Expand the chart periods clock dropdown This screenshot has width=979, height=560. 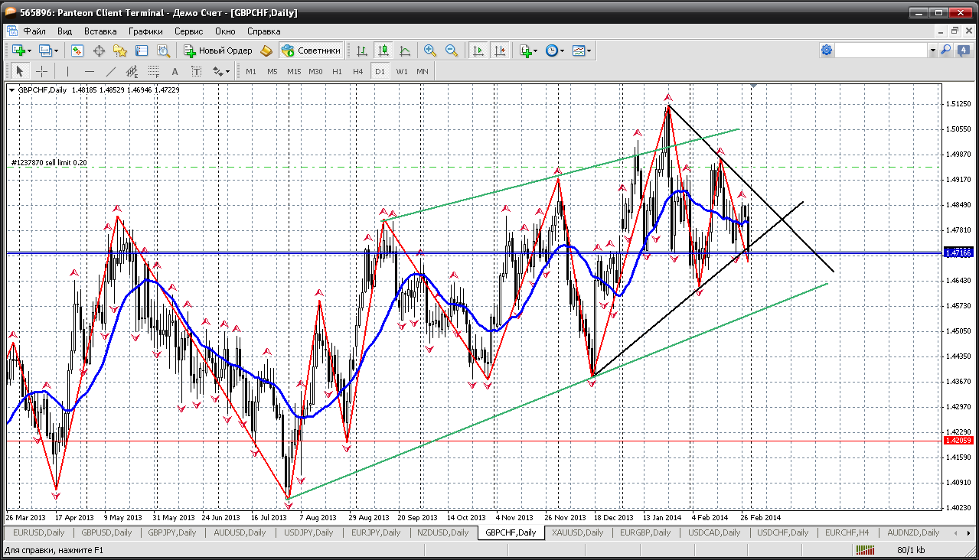pyautogui.click(x=555, y=50)
